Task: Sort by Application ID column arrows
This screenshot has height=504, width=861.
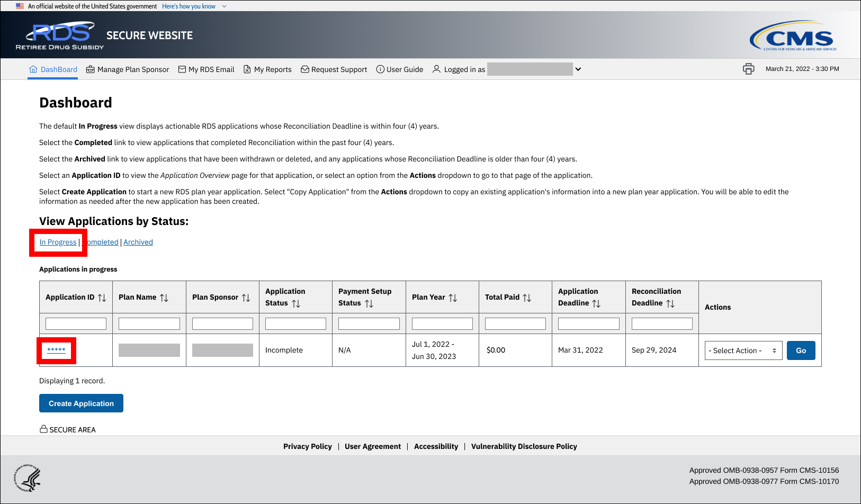Action: click(102, 298)
